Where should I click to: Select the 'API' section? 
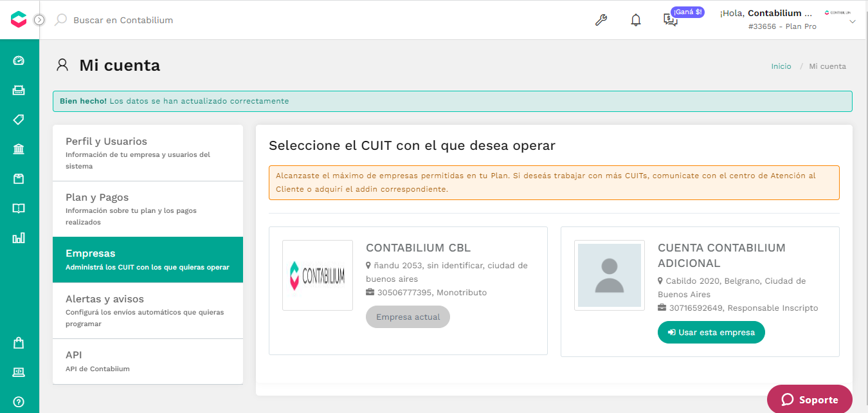pos(148,362)
